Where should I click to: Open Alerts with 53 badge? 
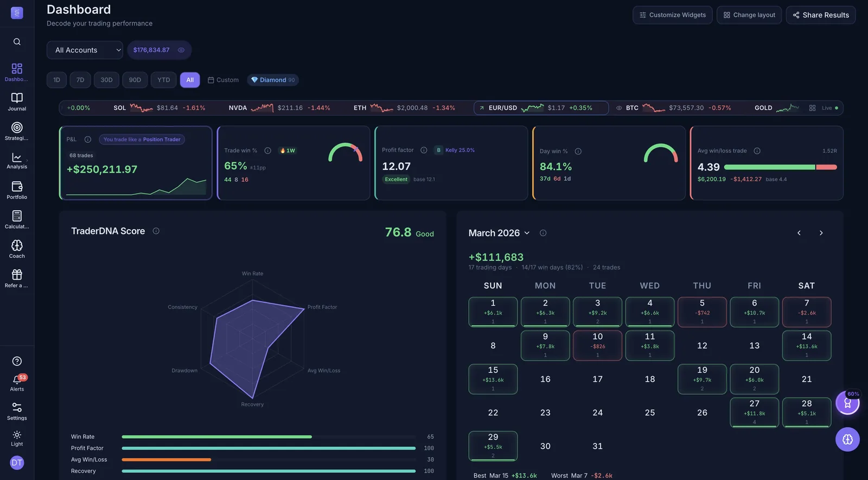pyautogui.click(x=17, y=382)
